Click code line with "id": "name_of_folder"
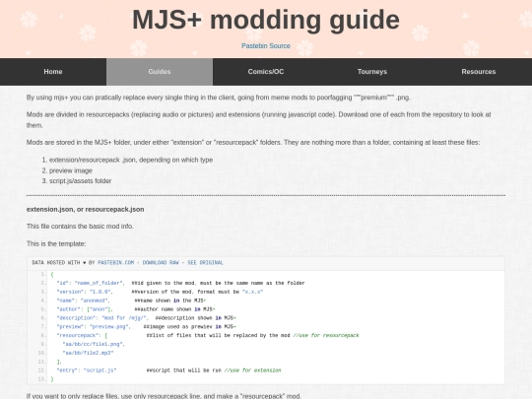 tap(180, 283)
